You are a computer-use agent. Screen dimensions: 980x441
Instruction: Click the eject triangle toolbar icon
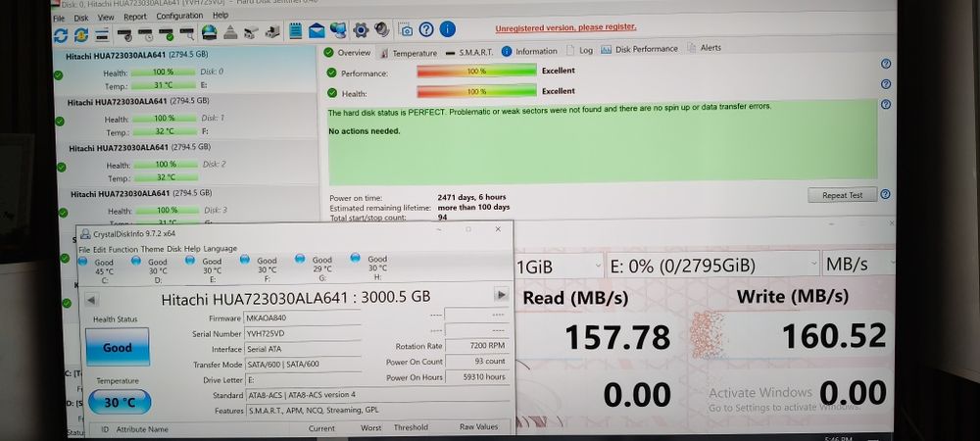[230, 32]
